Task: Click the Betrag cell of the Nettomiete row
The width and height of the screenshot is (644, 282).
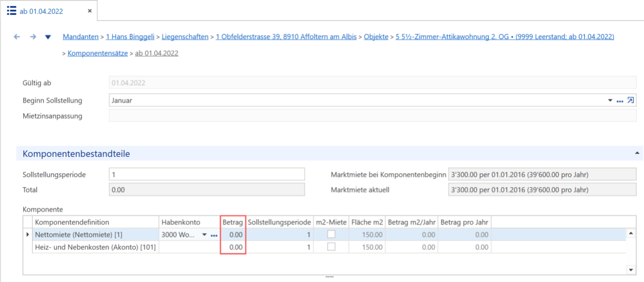Action: click(x=233, y=235)
